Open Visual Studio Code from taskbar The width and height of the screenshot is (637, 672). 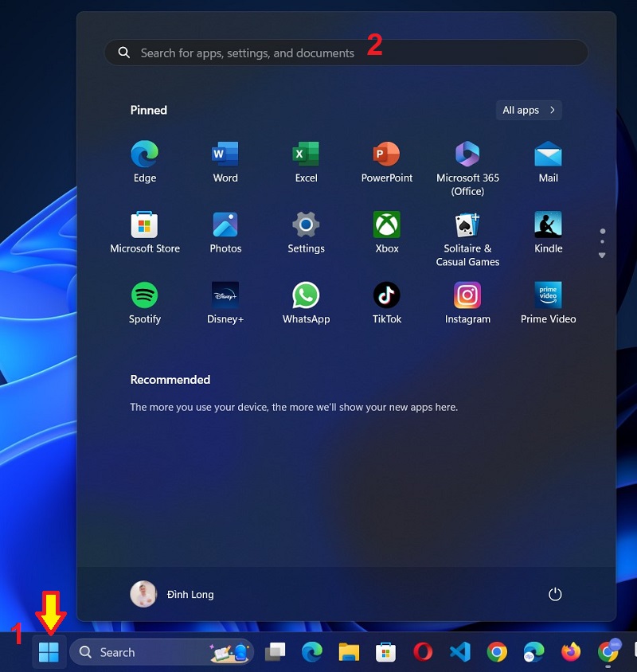click(x=459, y=652)
